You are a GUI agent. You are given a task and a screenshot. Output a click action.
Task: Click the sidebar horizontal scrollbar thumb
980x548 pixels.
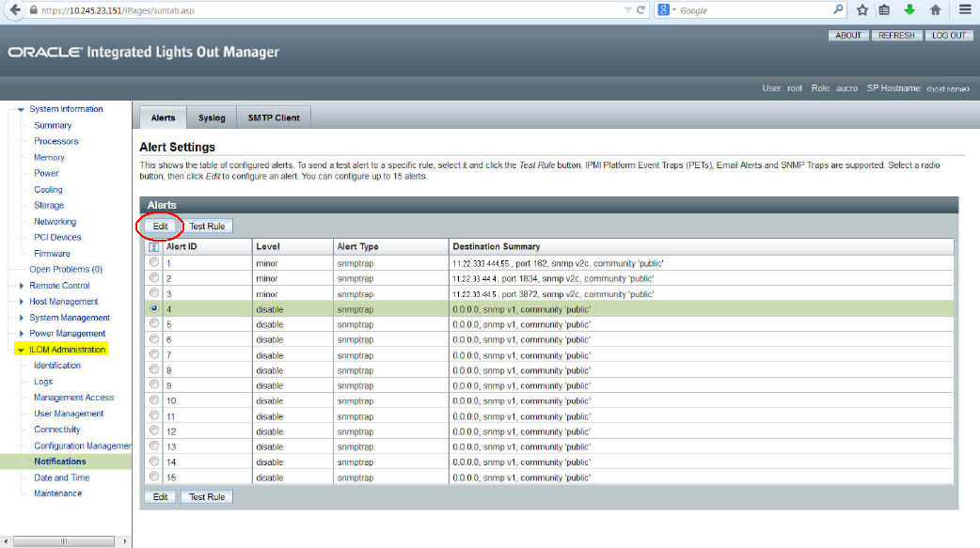[x=64, y=541]
